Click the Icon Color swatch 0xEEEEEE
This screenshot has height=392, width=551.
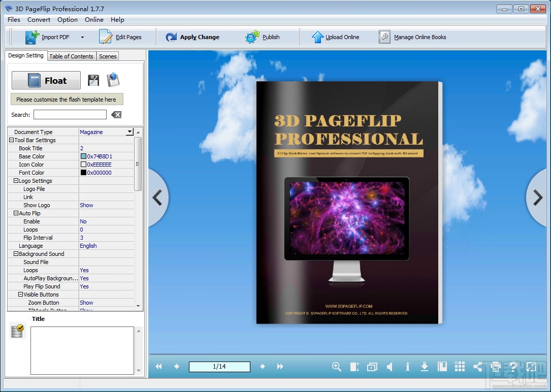click(x=83, y=165)
